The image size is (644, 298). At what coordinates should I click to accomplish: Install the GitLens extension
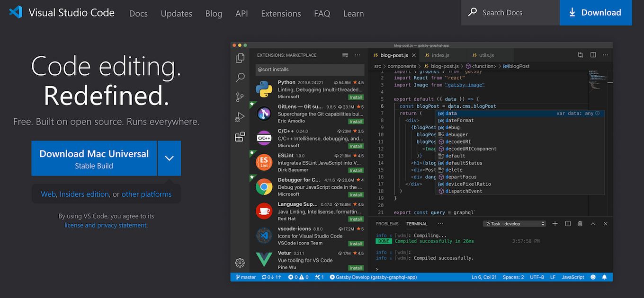[356, 122]
